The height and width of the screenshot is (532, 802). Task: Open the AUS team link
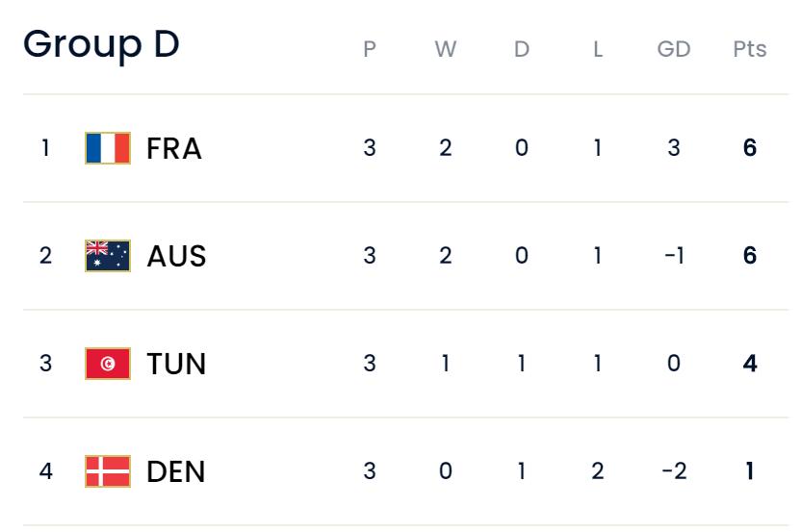(x=176, y=256)
